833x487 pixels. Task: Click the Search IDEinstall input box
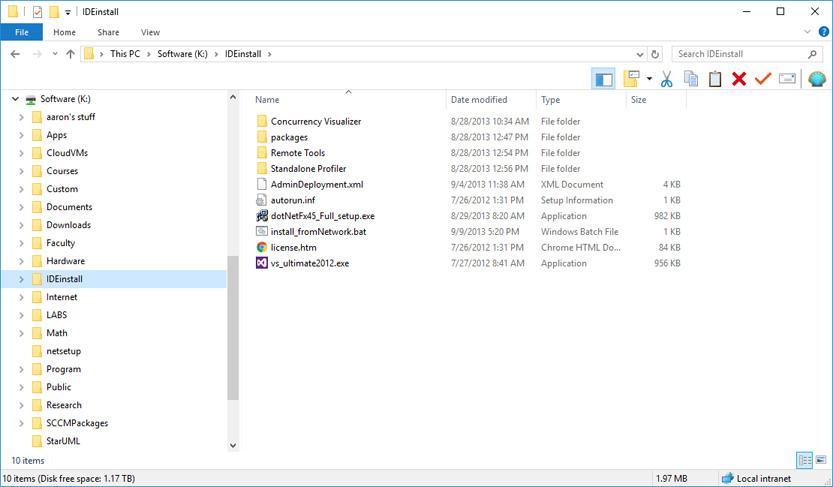coord(738,54)
